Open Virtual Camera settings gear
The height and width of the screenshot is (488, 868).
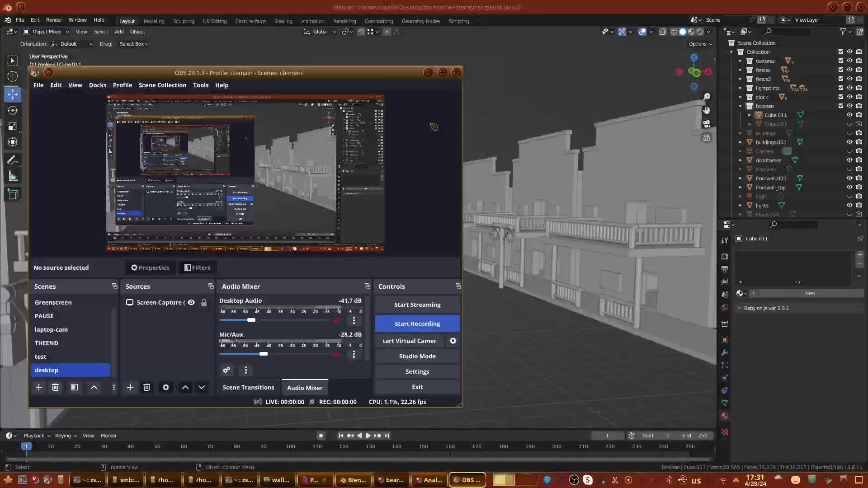click(453, 341)
